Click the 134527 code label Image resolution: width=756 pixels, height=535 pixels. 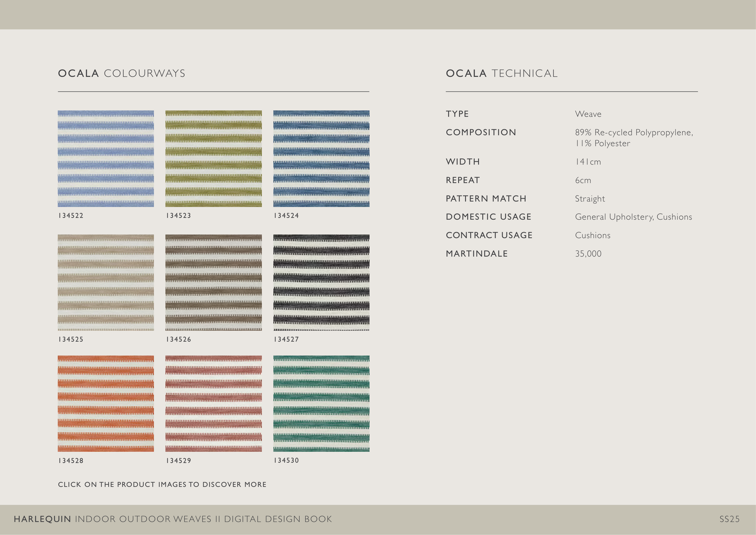point(286,339)
